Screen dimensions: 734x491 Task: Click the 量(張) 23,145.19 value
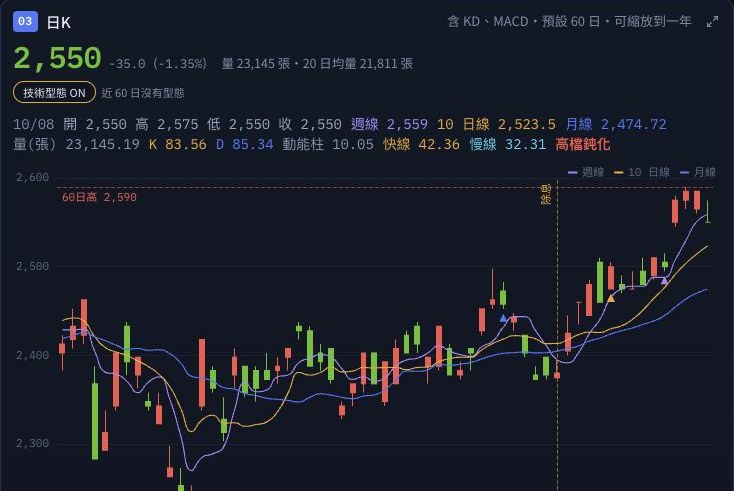[76, 144]
